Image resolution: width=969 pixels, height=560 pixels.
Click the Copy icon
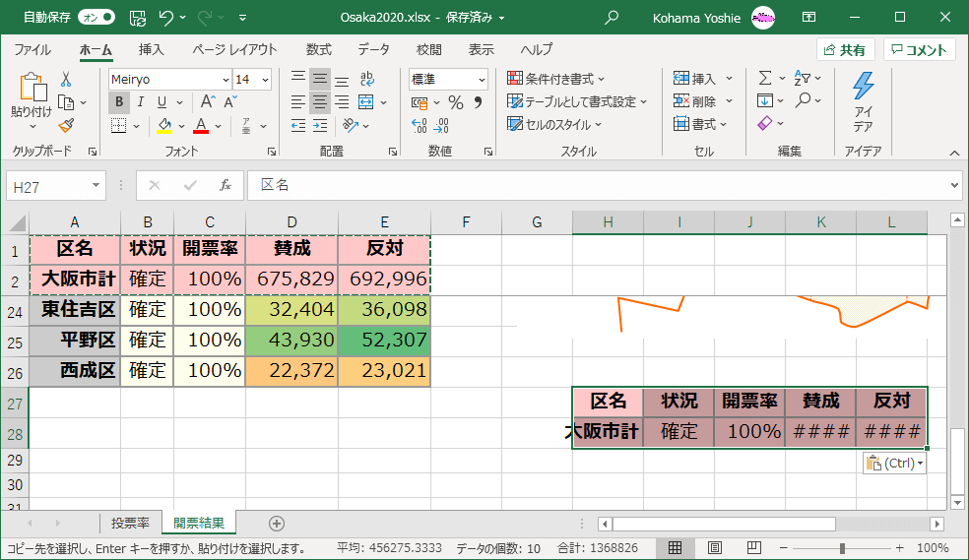point(66,102)
